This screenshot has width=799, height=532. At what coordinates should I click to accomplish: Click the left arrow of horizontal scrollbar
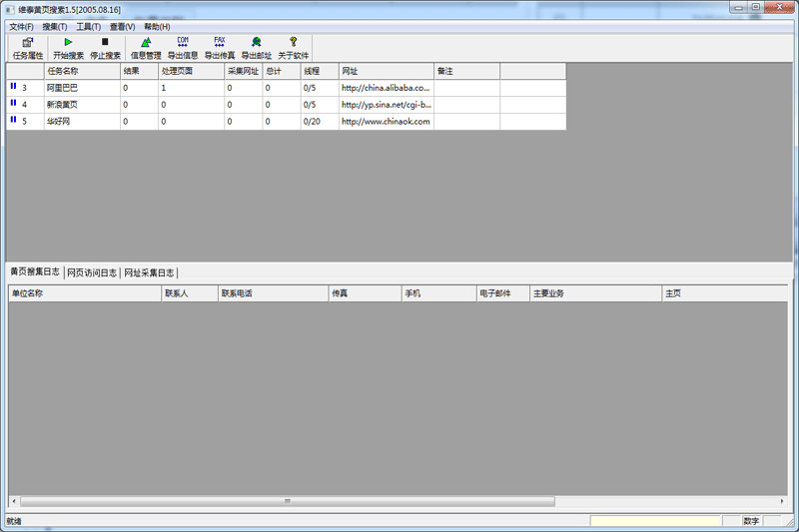(14, 501)
